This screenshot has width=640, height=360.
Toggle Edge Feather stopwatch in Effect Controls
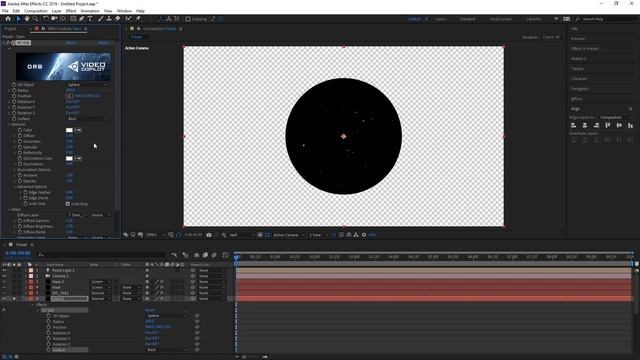point(26,192)
